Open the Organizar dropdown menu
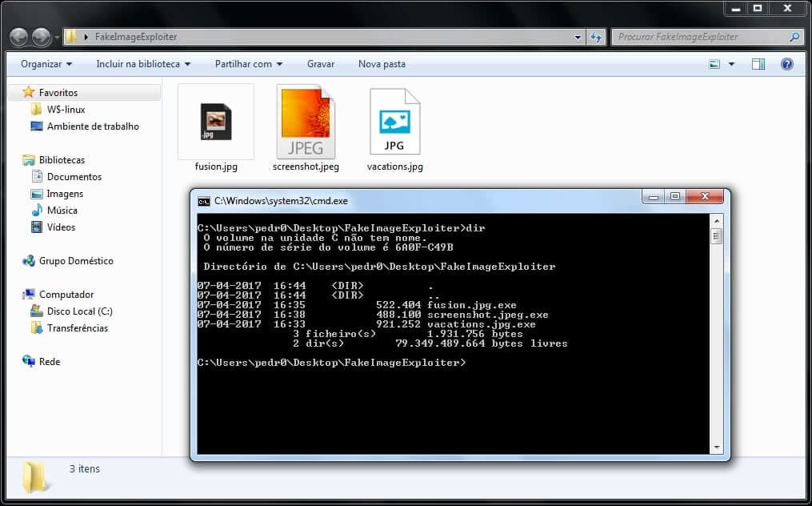812x506 pixels. 46,64
